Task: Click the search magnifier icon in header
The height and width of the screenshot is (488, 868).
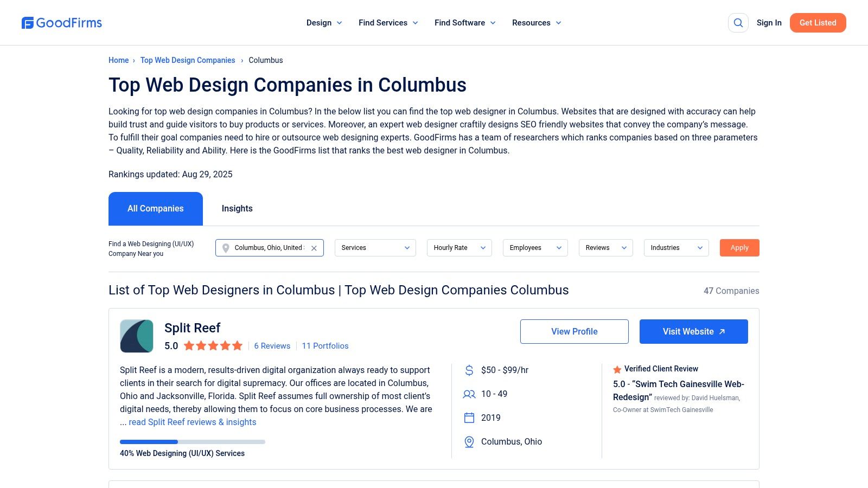Action: pyautogui.click(x=738, y=23)
